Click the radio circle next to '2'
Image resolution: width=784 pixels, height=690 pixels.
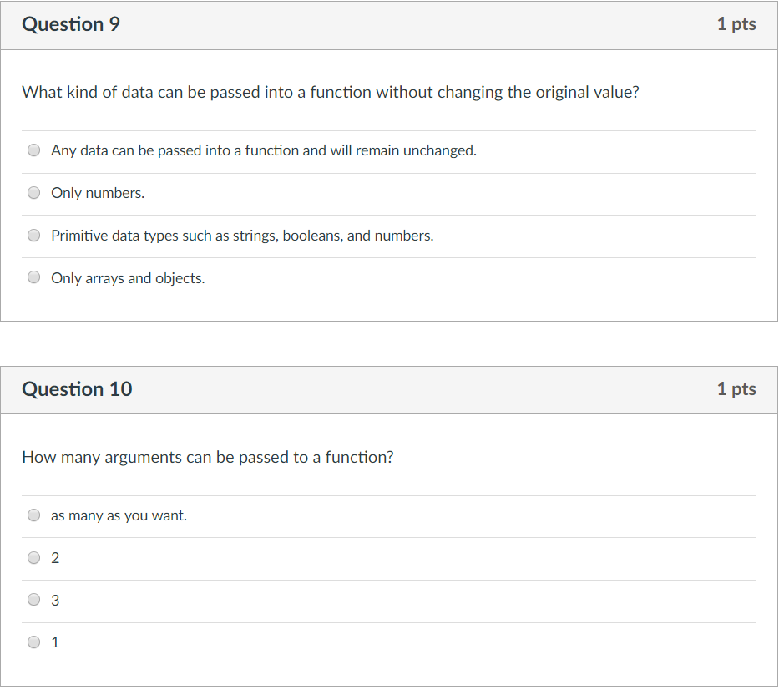pyautogui.click(x=33, y=557)
